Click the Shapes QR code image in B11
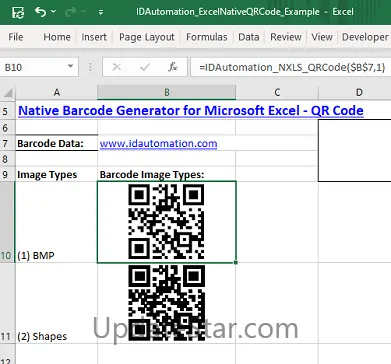 pyautogui.click(x=166, y=303)
